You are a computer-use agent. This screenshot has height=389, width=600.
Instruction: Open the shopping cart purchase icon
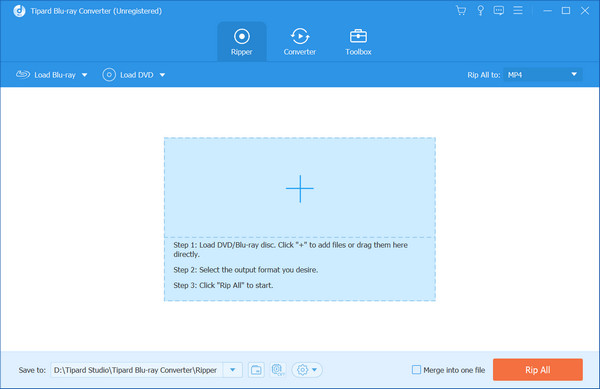pos(461,11)
